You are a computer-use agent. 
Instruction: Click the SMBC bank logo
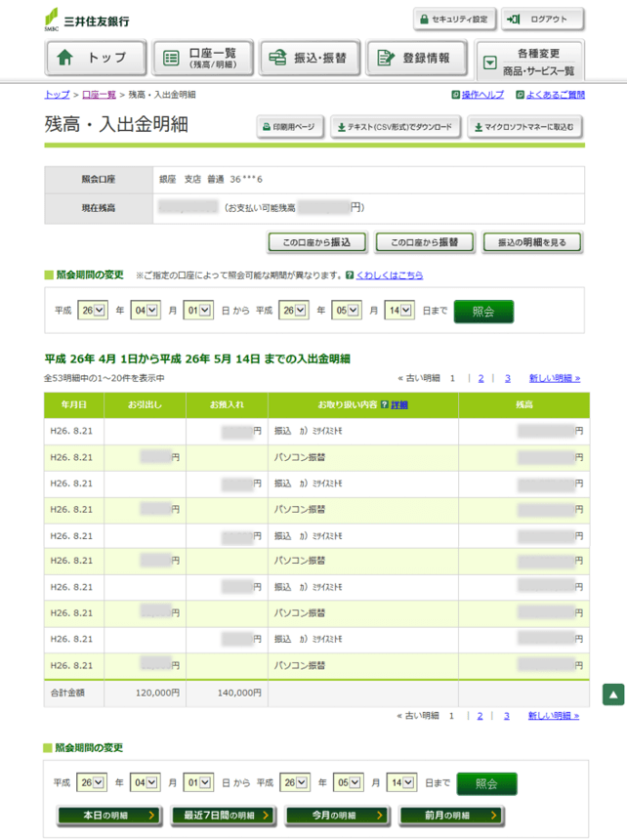[86, 20]
